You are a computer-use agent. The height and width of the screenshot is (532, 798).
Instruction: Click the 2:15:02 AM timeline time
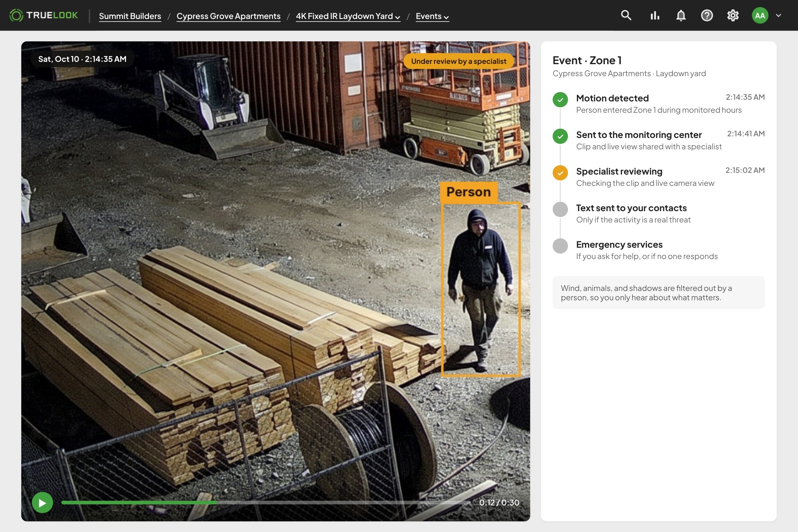745,170
